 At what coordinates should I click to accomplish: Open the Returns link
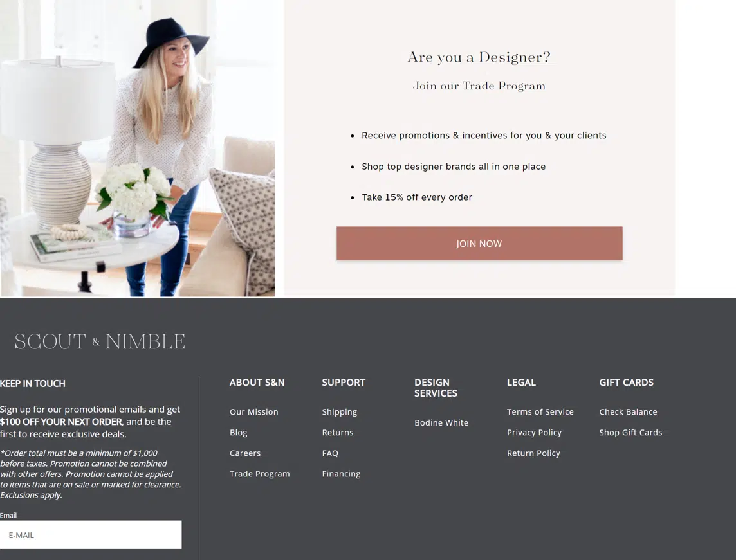[338, 433]
